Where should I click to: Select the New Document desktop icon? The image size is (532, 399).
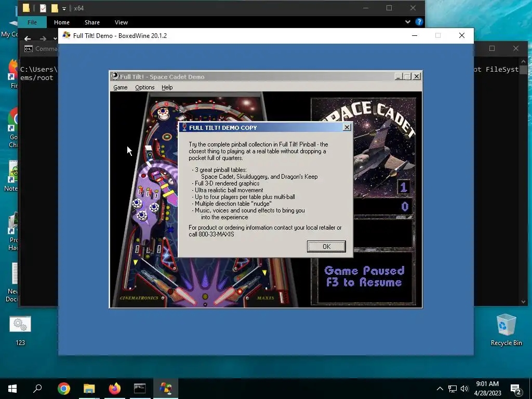tap(12, 283)
